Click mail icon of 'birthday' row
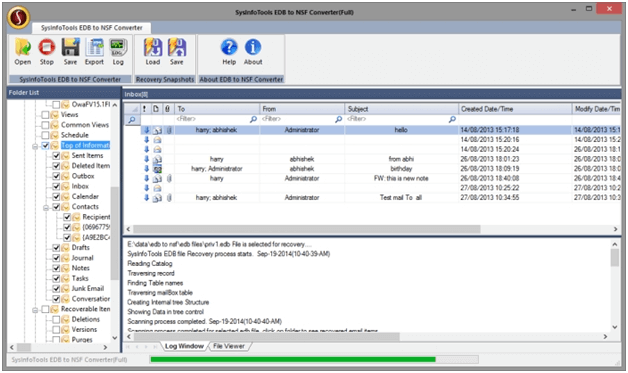This screenshot has height=373, width=628. (157, 169)
